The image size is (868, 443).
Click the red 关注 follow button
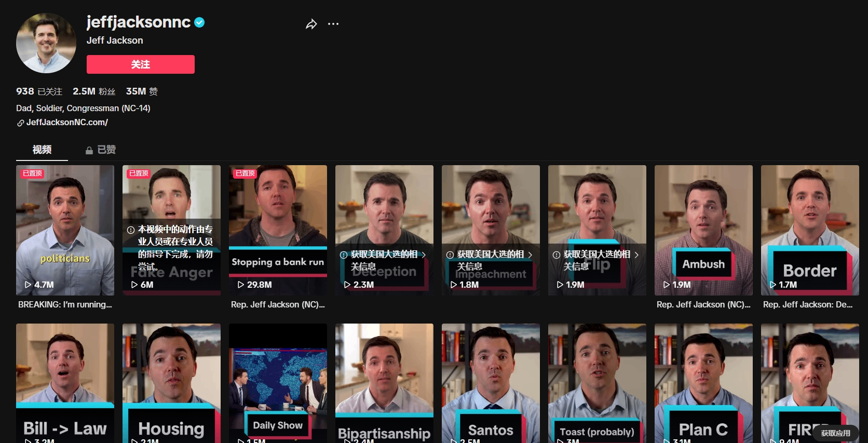coord(141,64)
